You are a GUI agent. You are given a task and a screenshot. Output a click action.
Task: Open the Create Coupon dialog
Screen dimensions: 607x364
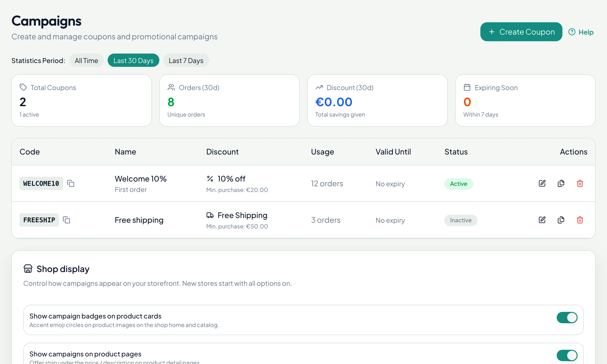521,32
